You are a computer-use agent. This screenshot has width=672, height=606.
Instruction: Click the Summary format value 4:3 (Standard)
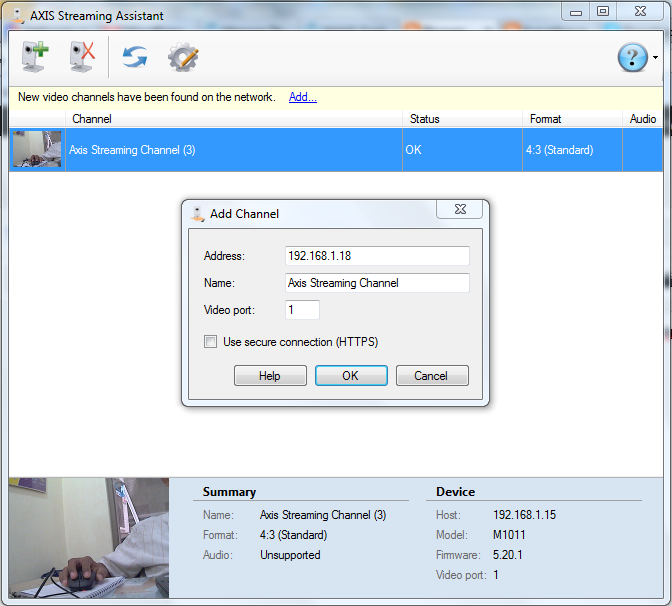(x=294, y=535)
